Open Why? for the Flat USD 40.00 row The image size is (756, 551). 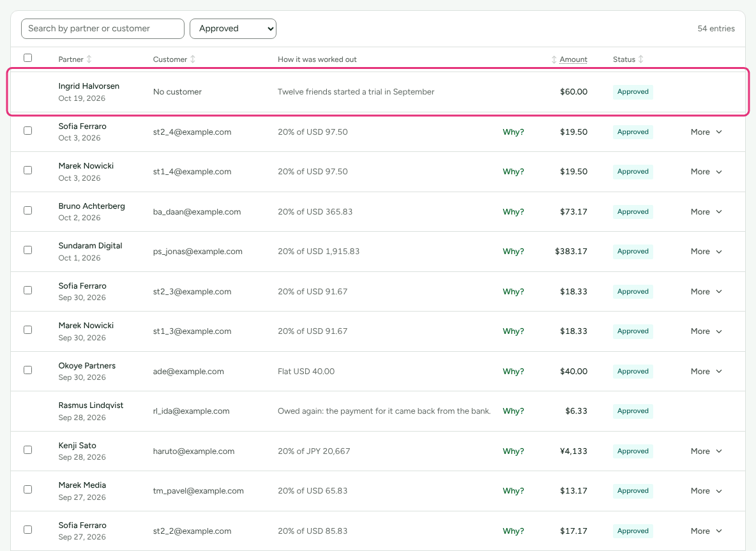coord(513,371)
